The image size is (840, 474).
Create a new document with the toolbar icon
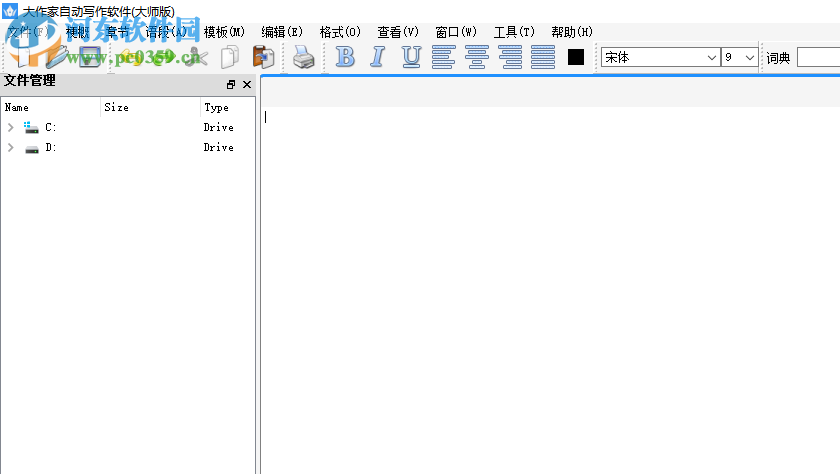coord(24,57)
